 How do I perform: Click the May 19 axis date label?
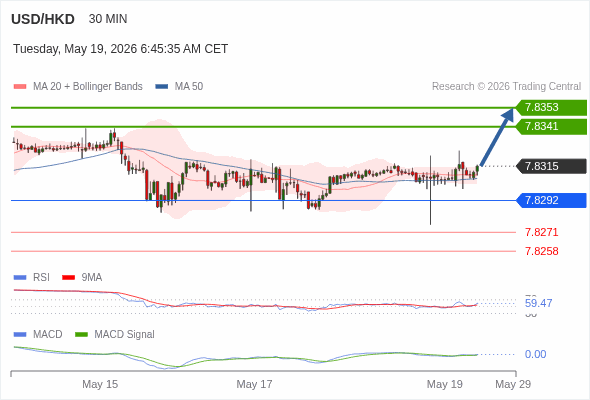click(445, 385)
